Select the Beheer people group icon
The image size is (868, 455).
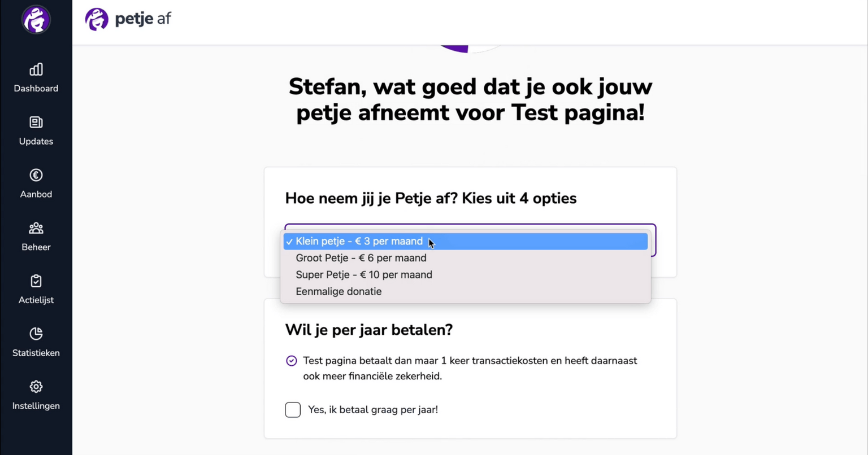point(36,228)
